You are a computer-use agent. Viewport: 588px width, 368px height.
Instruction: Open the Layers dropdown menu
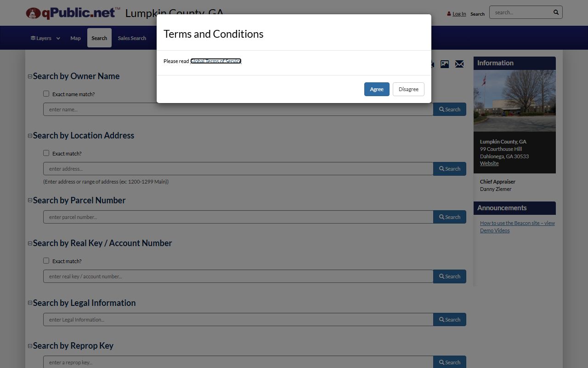click(45, 38)
